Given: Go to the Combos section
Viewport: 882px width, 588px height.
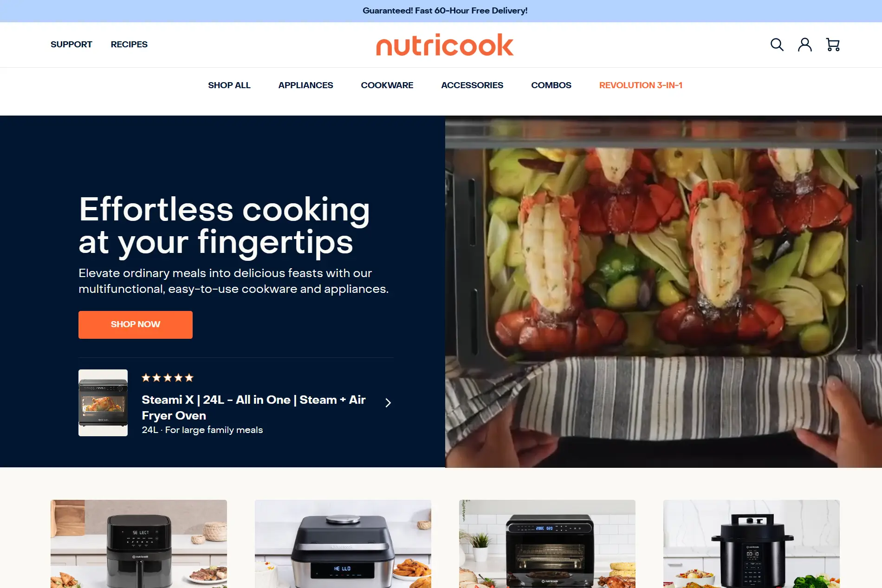Looking at the screenshot, I should (x=551, y=85).
